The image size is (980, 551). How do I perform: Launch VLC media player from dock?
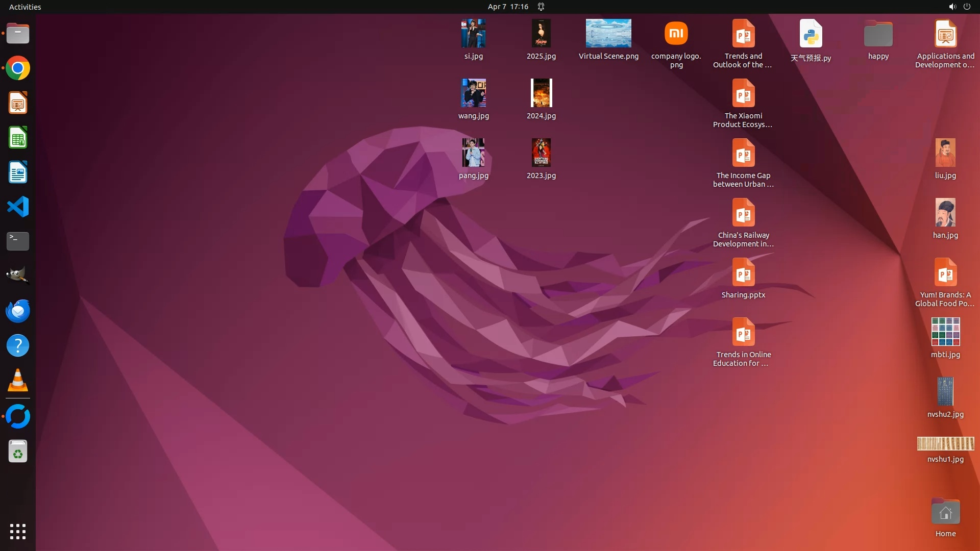[x=18, y=381]
